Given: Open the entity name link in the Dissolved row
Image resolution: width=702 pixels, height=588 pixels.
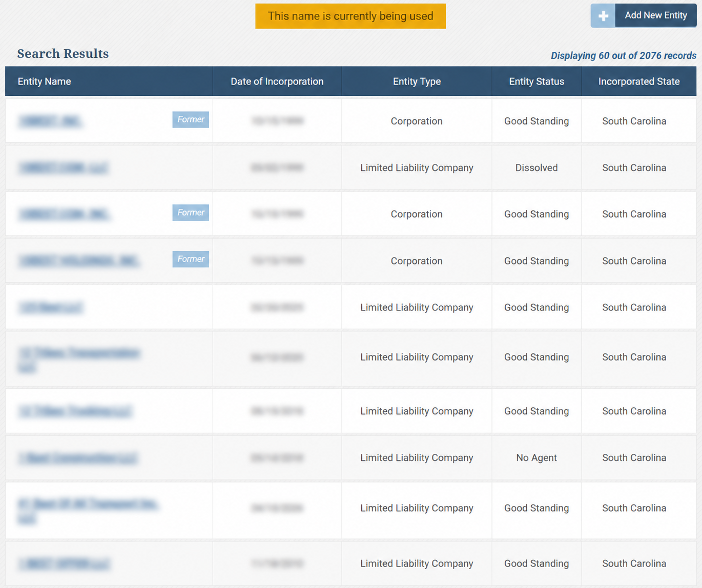Looking at the screenshot, I should [64, 168].
